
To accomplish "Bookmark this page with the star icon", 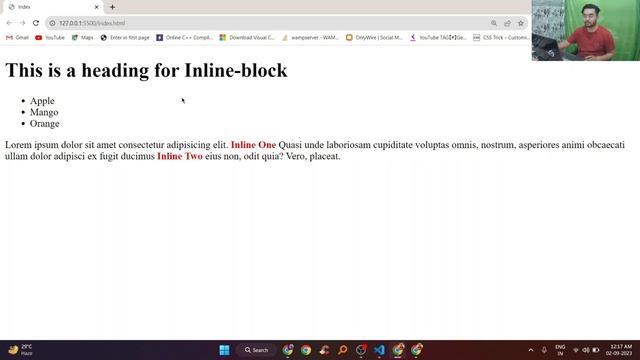I will point(521,23).
